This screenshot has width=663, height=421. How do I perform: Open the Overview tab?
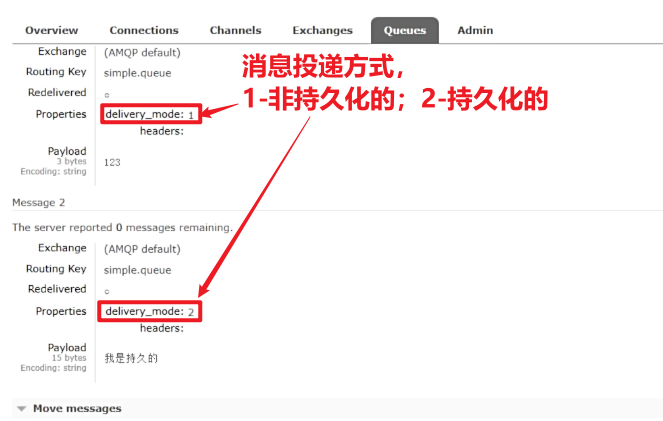point(52,31)
